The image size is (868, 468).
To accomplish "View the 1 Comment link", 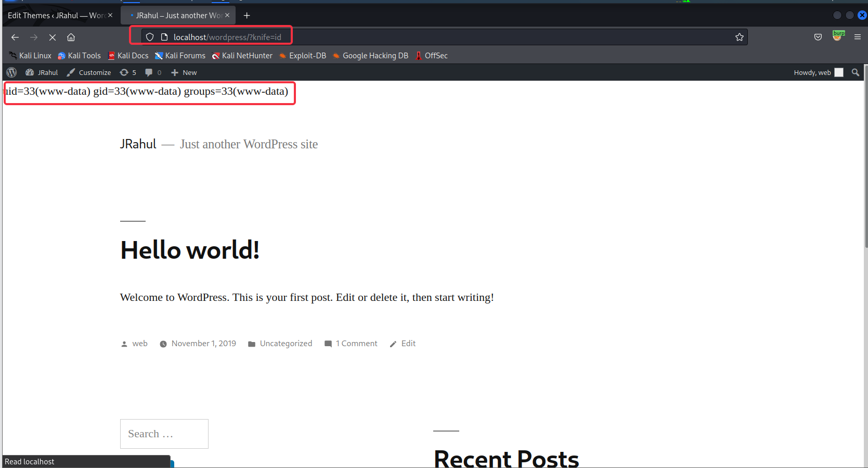I will [357, 344].
